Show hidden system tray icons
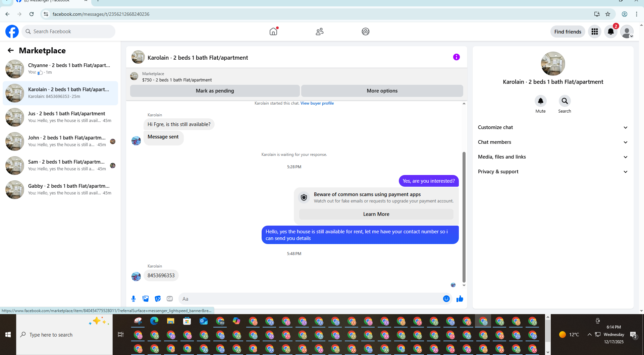The height and width of the screenshot is (355, 644). tap(589, 335)
